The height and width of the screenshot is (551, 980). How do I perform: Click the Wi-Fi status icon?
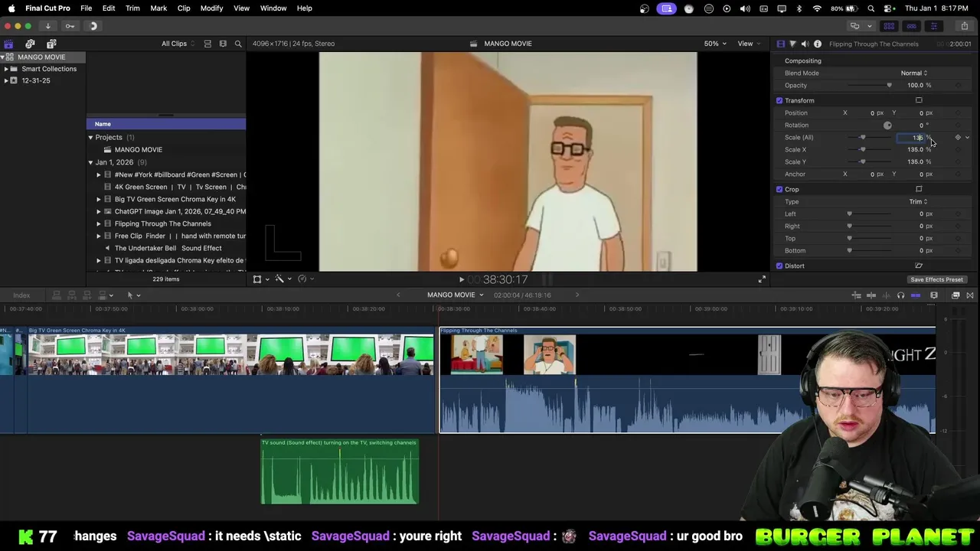tap(817, 8)
